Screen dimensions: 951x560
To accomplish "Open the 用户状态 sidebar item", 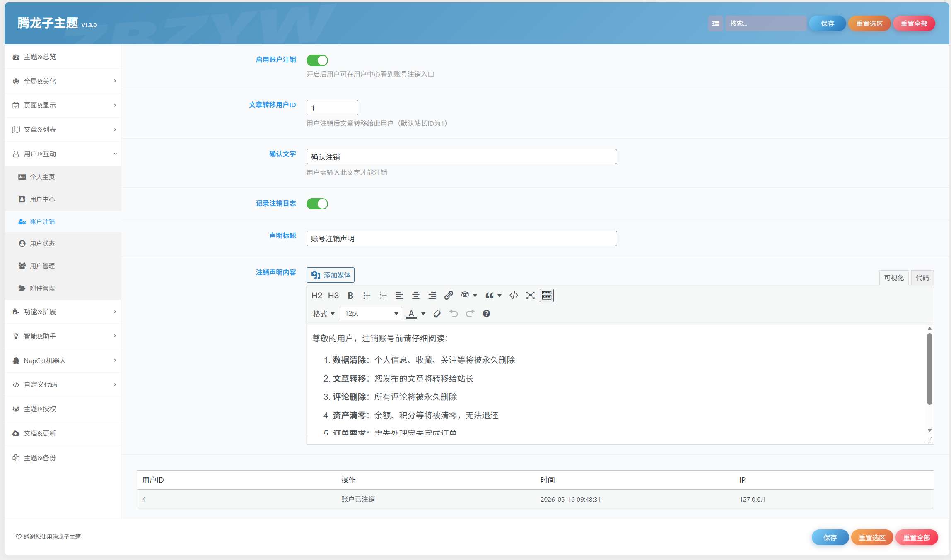I will pos(63,244).
